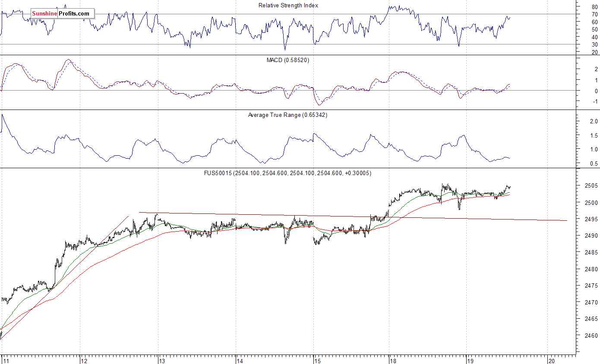Click date label 15 on time axis
600x364 pixels.
point(317,361)
